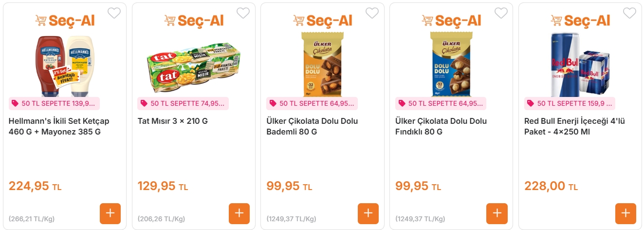Toggle favorite heart for Red Bull pack

point(629,13)
